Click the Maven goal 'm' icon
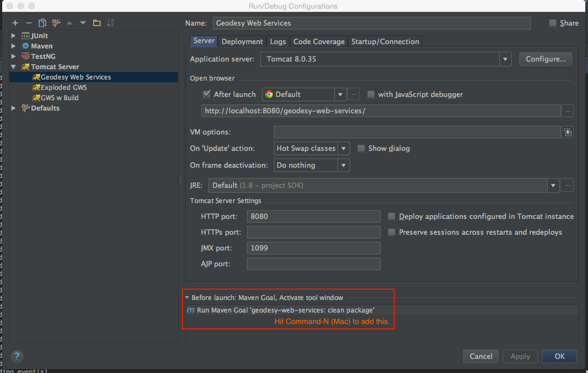 [x=191, y=310]
